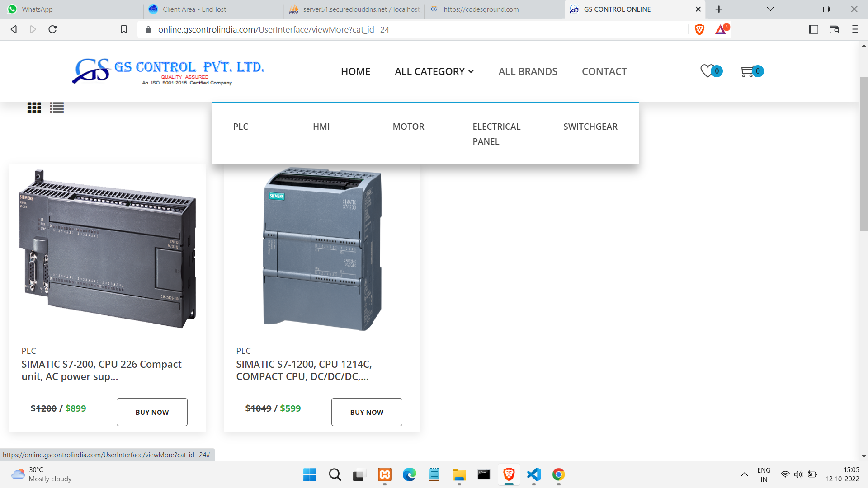This screenshot has width=868, height=488.
Task: Go forward to next page
Action: (33, 29)
